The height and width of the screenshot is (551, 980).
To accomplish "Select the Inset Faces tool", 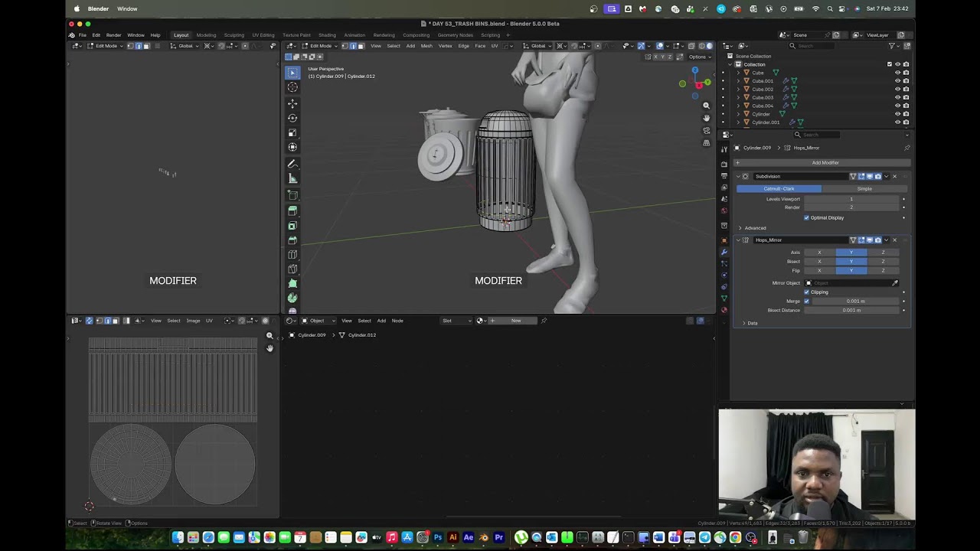I will coord(292,226).
